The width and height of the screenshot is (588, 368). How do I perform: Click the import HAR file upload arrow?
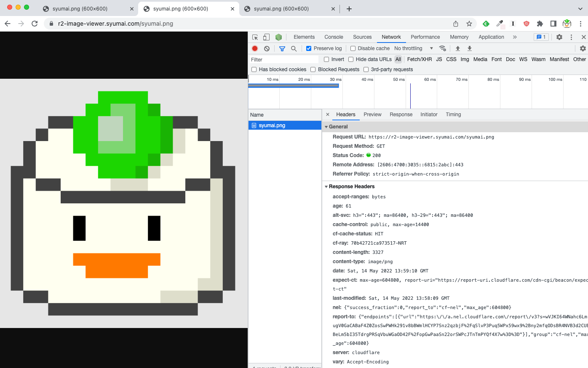click(x=458, y=48)
